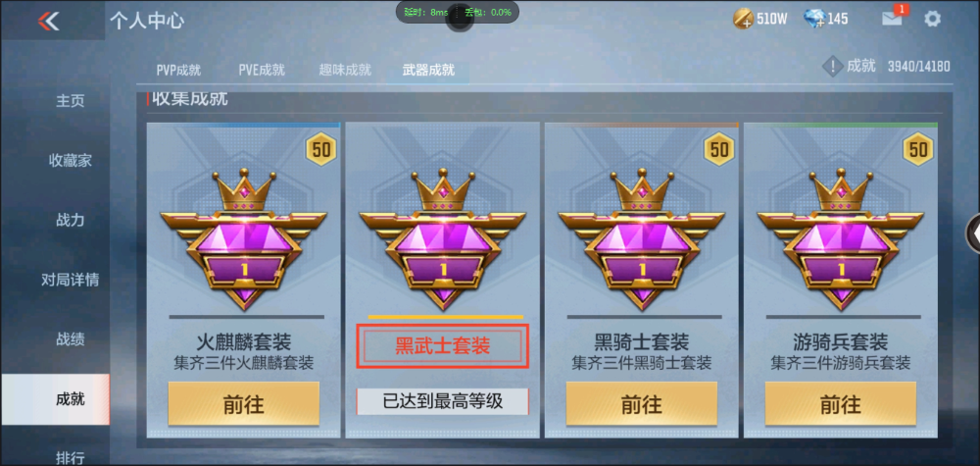Image resolution: width=980 pixels, height=466 pixels.
Task: Click 前往 button under 火麒麟套装
Action: coord(244,404)
